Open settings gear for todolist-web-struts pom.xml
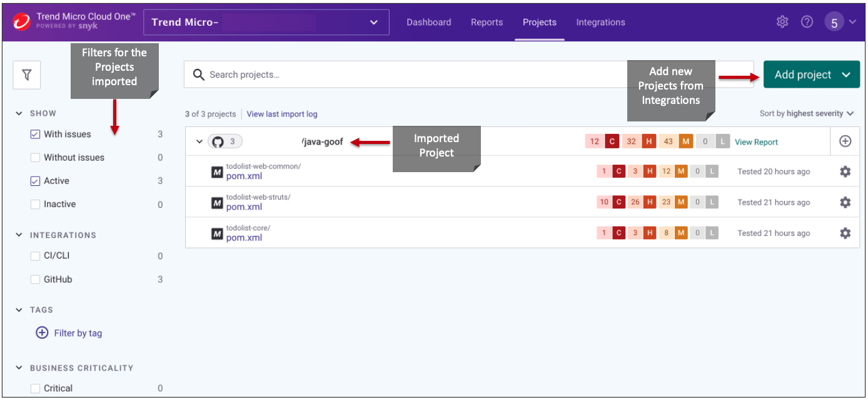The height and width of the screenshot is (400, 868). click(845, 202)
